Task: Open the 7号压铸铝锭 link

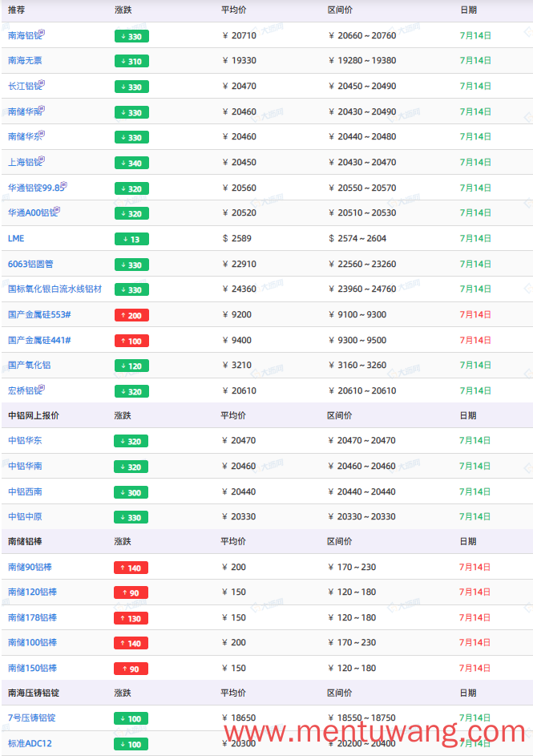Action: click(x=32, y=718)
